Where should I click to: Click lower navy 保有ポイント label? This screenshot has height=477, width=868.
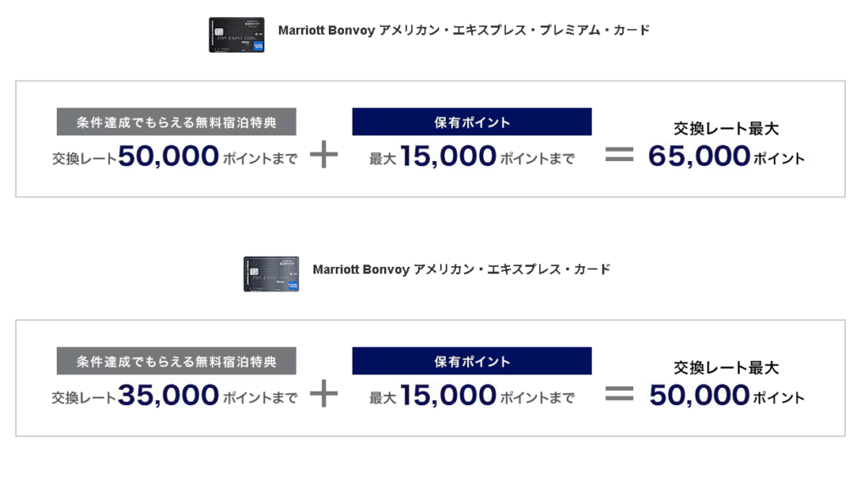pyautogui.click(x=471, y=361)
